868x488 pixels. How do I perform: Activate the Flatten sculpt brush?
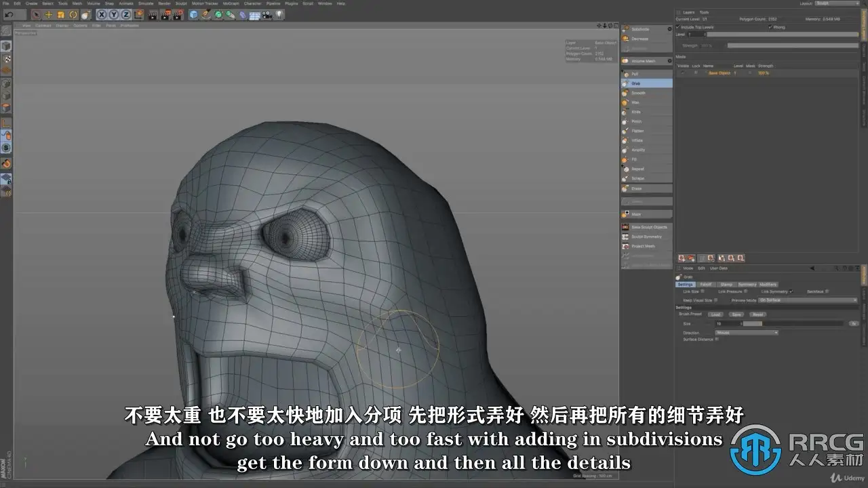637,131
